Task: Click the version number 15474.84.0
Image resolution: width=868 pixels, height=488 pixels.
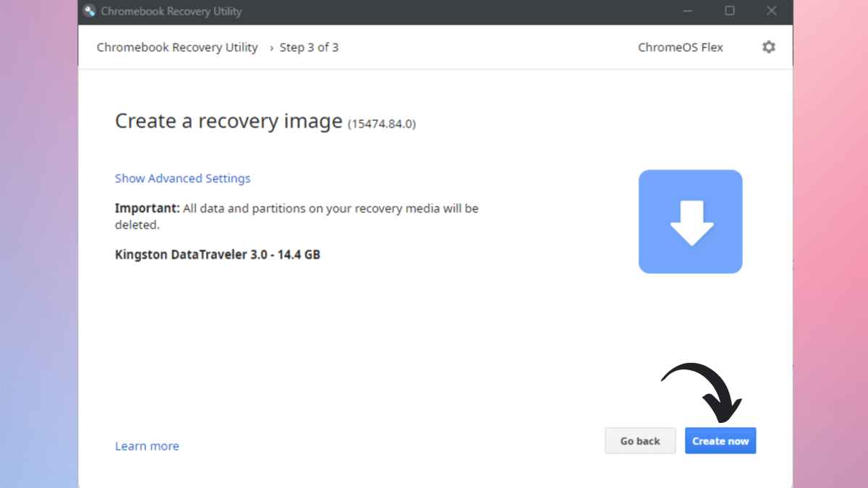Action: pos(382,124)
